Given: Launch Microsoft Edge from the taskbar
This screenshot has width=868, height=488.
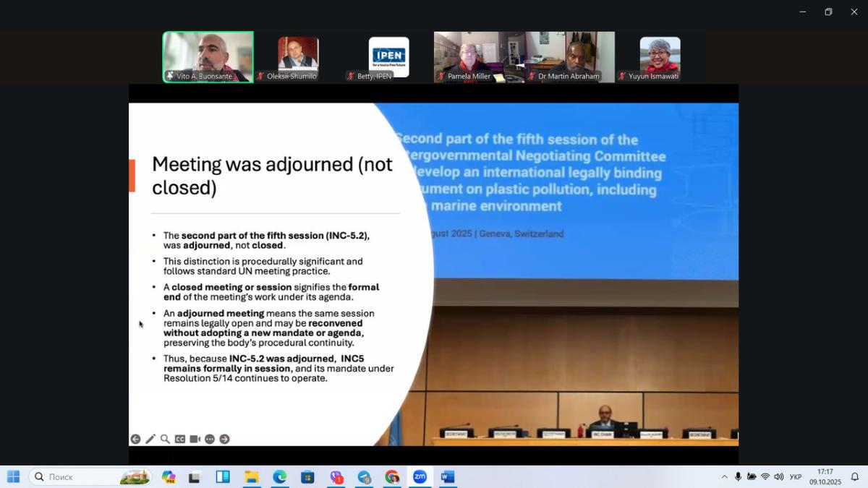Looking at the screenshot, I should [279, 477].
